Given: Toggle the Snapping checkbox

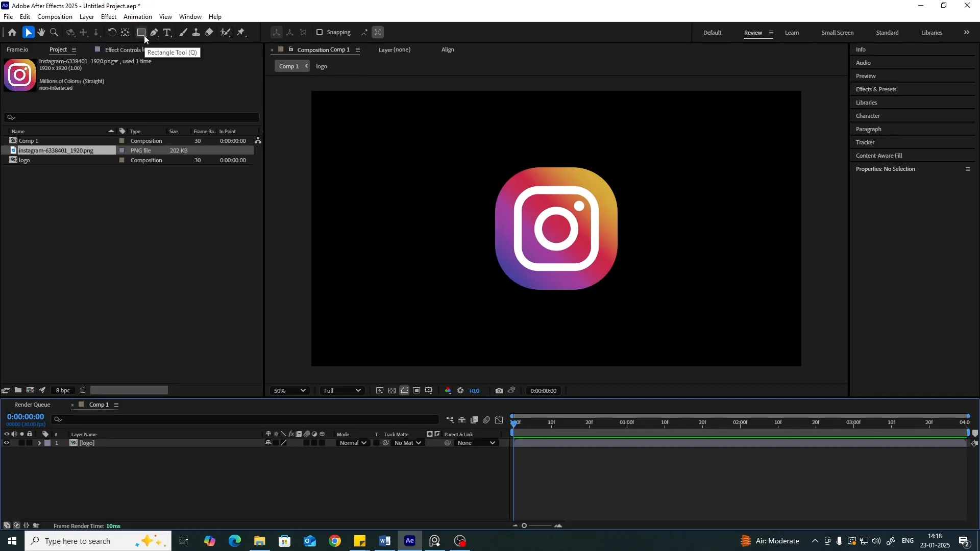Looking at the screenshot, I should [x=320, y=32].
